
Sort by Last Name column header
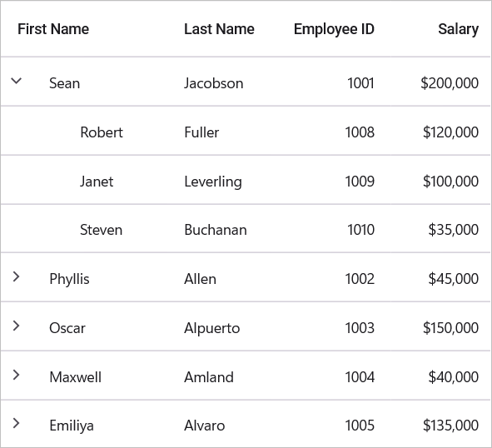[x=219, y=29]
